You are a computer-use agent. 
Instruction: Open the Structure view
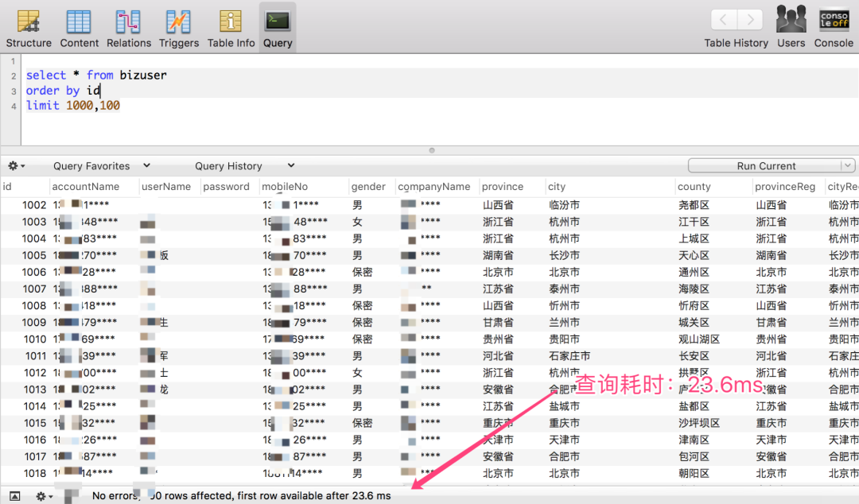pyautogui.click(x=29, y=28)
